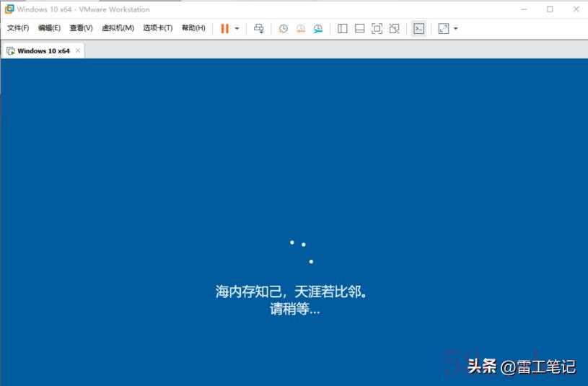Revert to the previous snapshot
This screenshot has height=386, width=588.
[301, 29]
